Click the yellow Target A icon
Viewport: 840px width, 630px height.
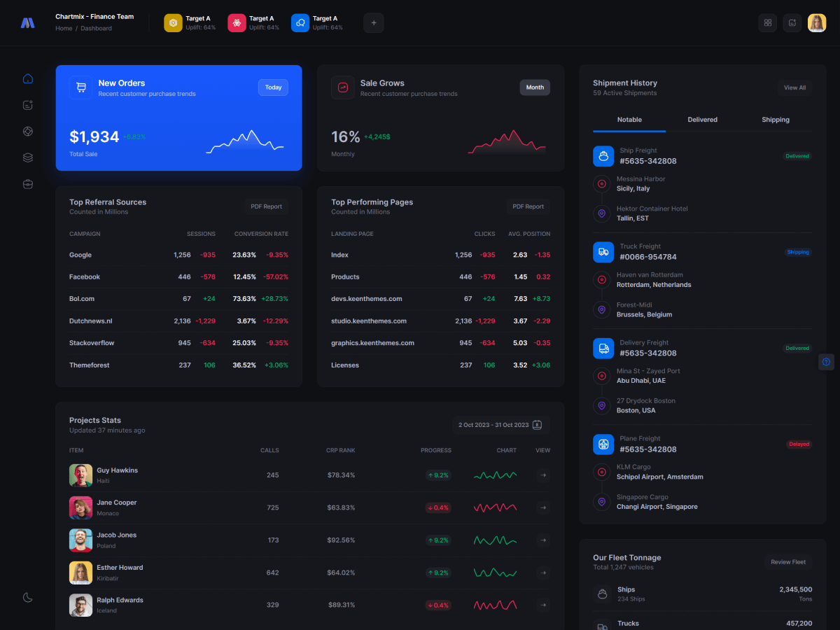[173, 23]
